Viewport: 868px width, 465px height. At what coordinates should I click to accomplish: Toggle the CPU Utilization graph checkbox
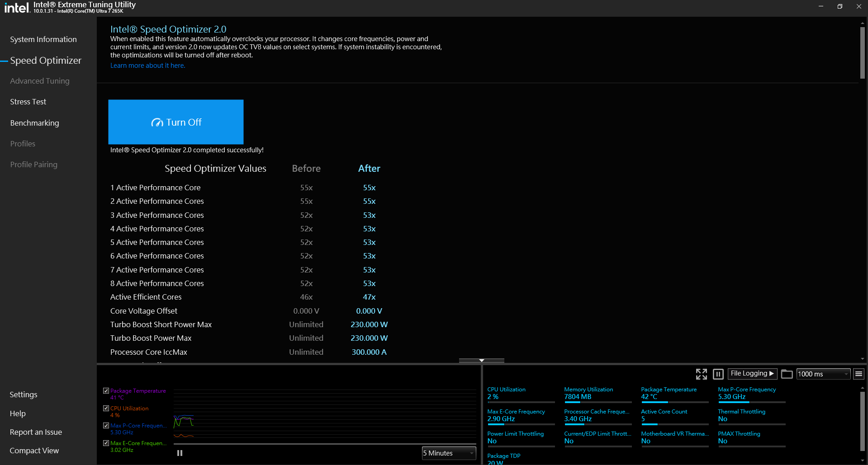[106, 408]
